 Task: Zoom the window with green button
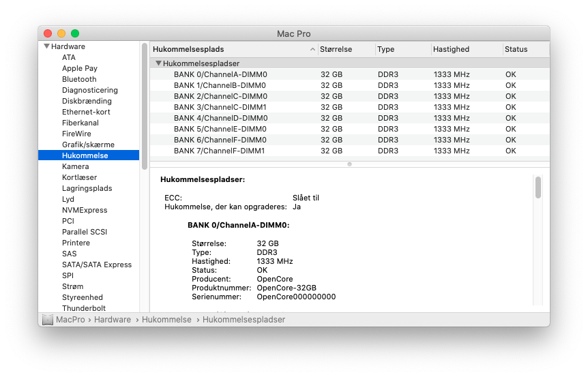pyautogui.click(x=75, y=33)
